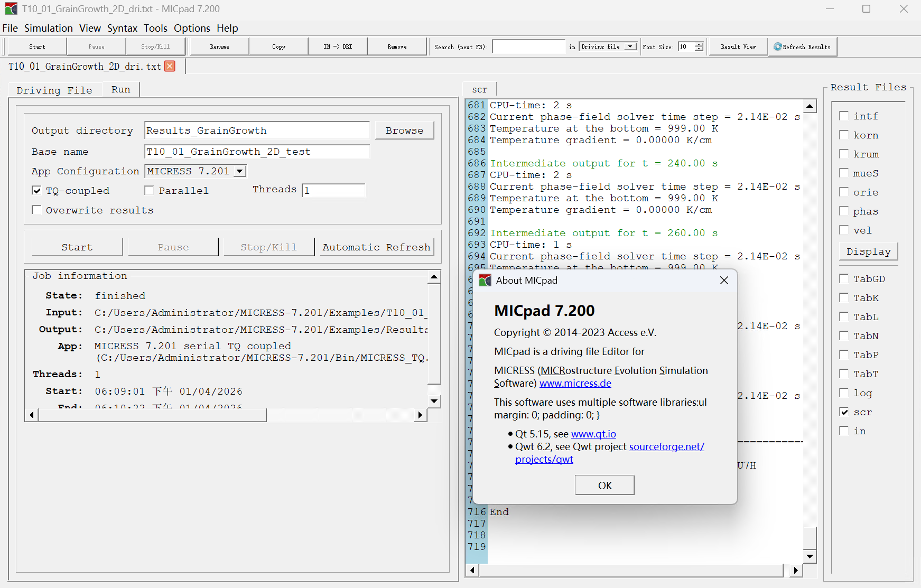The width and height of the screenshot is (921, 588).
Task: Enable Overwrite results checkbox
Action: (37, 210)
